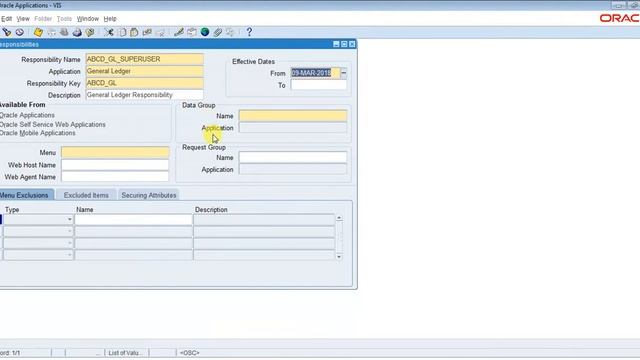
Task: Click the Paste clipboard icon
Action: click(134, 32)
